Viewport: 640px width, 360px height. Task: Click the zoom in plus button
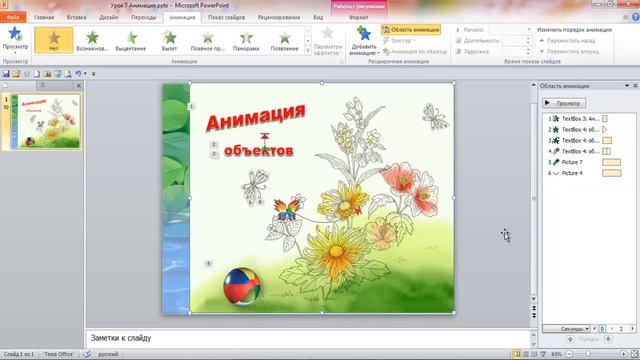point(623,354)
